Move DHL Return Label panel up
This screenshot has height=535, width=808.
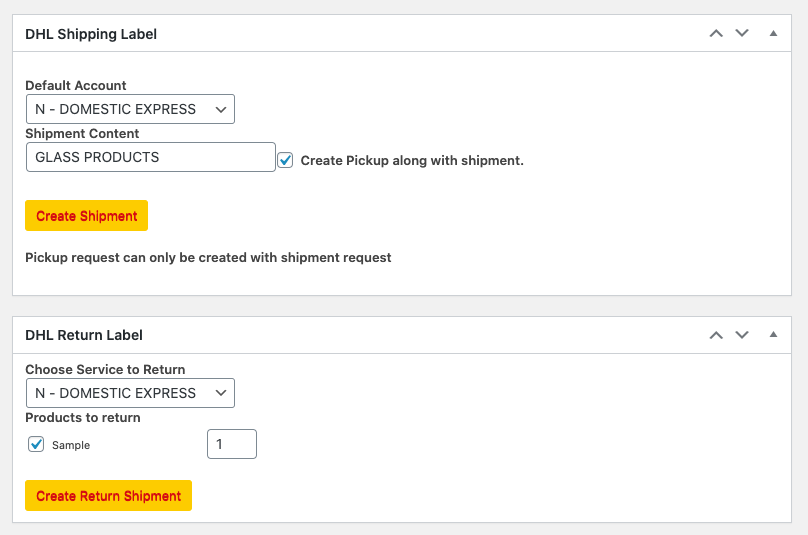coord(716,335)
